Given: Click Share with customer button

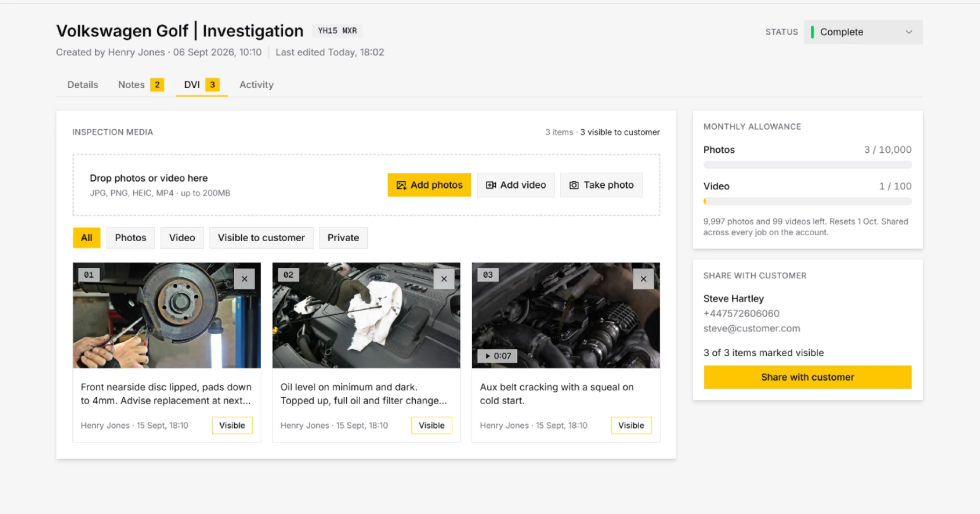Looking at the screenshot, I should click(x=808, y=377).
